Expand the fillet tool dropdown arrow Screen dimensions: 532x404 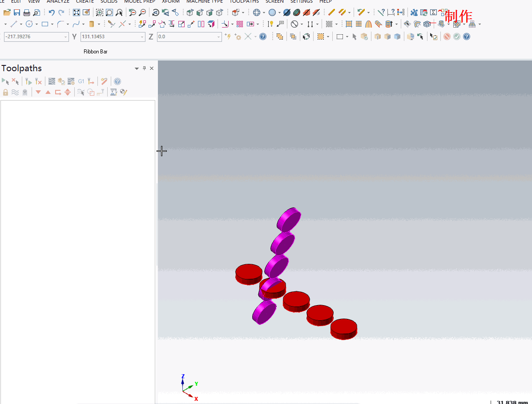(68, 24)
